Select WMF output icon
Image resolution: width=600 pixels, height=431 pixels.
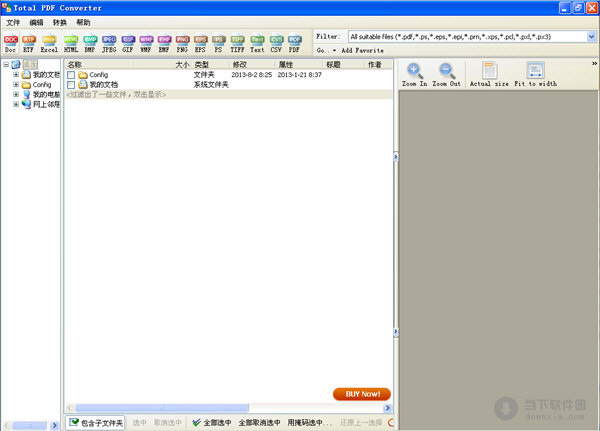tap(146, 43)
